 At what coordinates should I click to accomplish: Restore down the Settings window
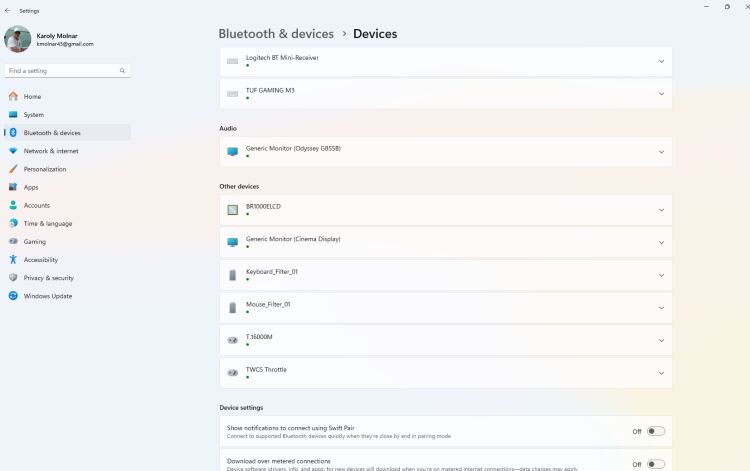[x=727, y=7]
